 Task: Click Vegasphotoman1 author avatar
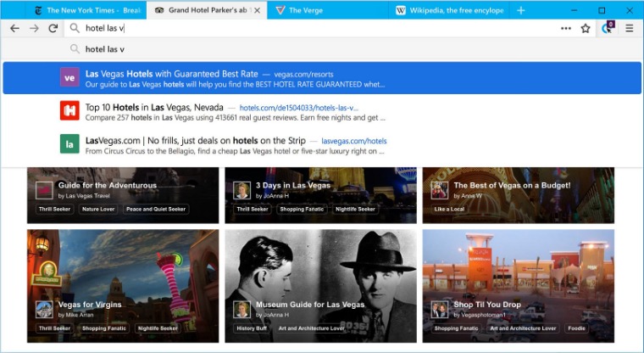[440, 310]
